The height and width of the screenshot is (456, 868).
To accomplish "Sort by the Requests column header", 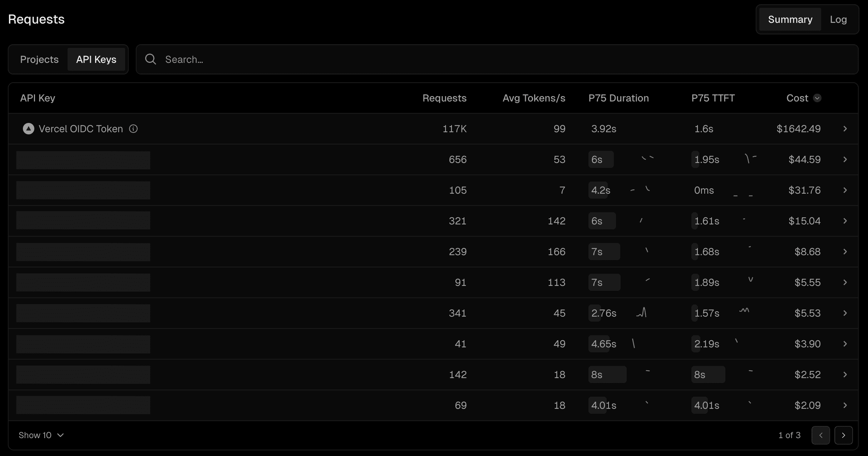I will (x=444, y=98).
